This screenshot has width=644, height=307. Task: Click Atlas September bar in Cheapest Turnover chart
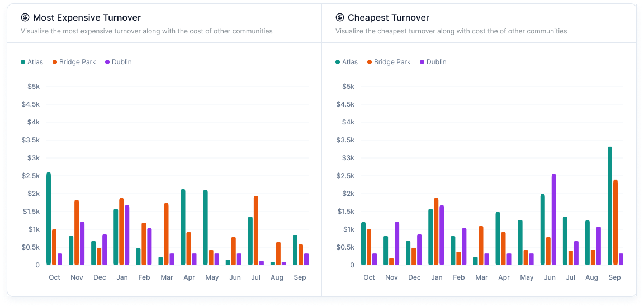(x=610, y=206)
